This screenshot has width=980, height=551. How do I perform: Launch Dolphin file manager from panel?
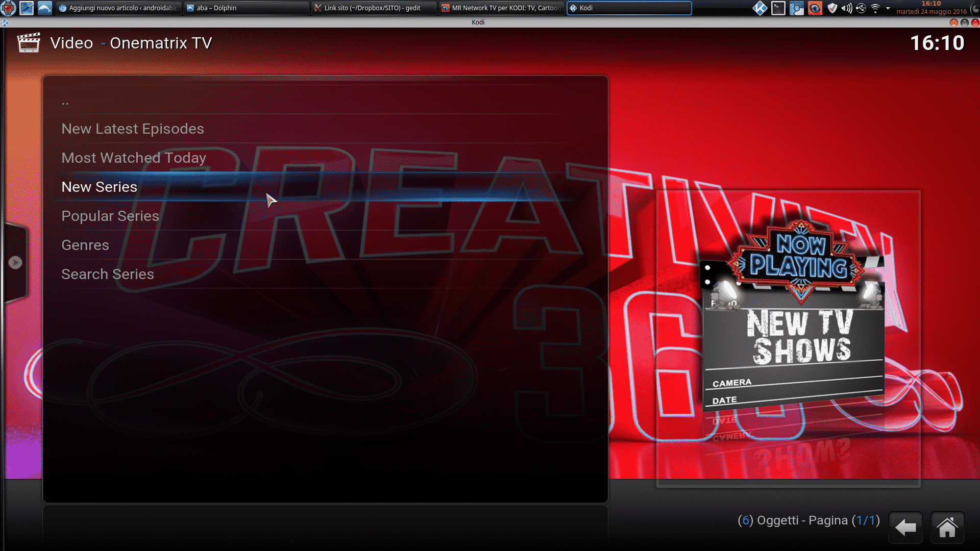pos(45,8)
